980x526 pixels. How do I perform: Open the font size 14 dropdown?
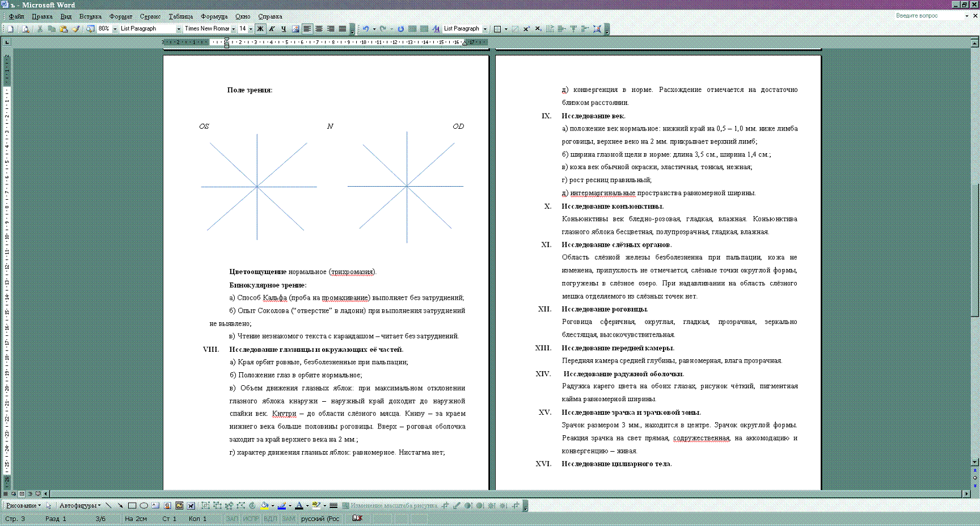(x=251, y=29)
